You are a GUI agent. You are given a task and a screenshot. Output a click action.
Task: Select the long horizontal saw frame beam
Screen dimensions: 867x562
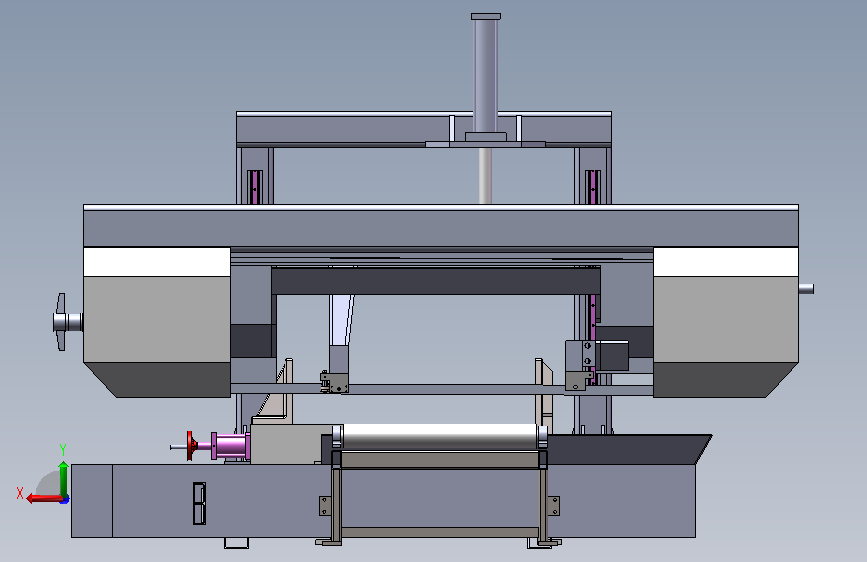point(441,226)
